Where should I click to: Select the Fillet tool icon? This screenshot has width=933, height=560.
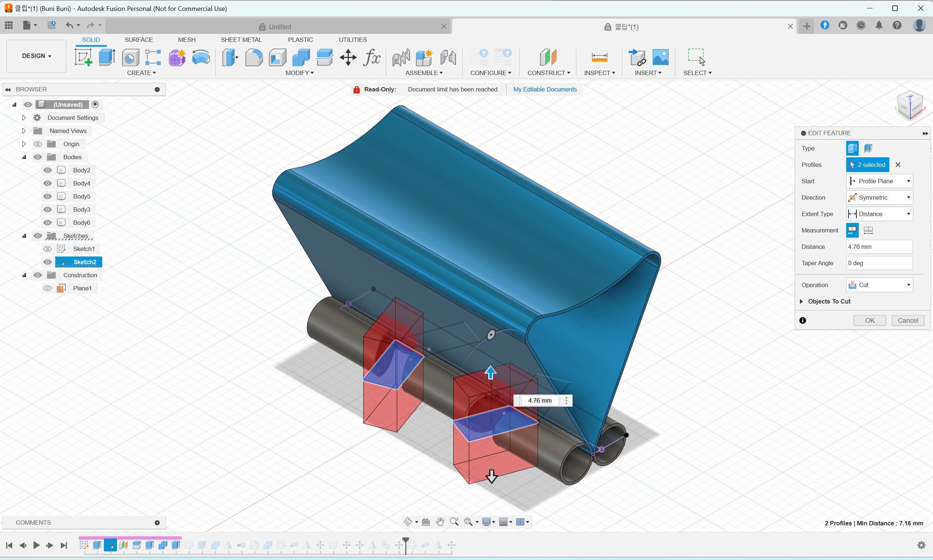[254, 57]
